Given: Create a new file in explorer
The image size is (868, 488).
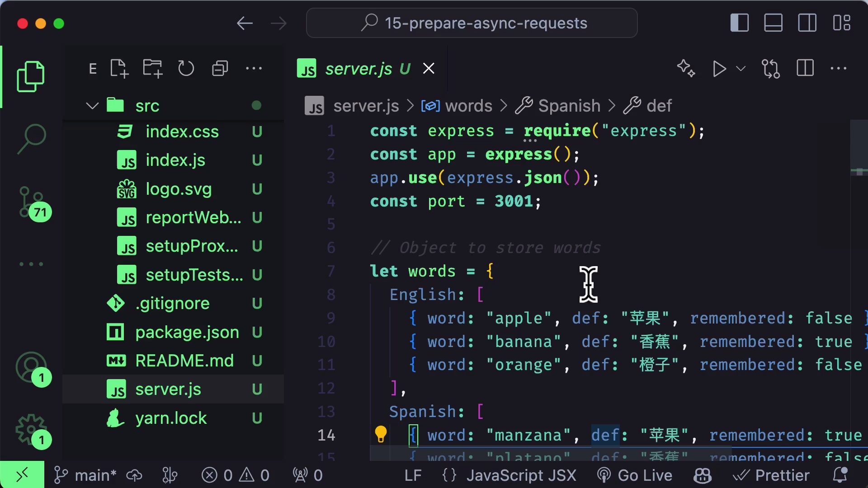Looking at the screenshot, I should pos(119,69).
